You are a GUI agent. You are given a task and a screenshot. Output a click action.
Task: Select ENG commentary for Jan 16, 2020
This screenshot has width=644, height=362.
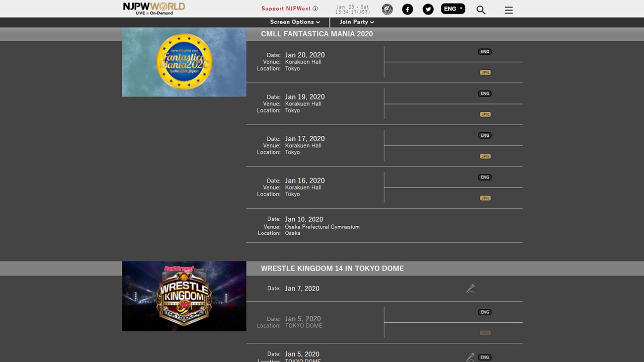(x=485, y=177)
